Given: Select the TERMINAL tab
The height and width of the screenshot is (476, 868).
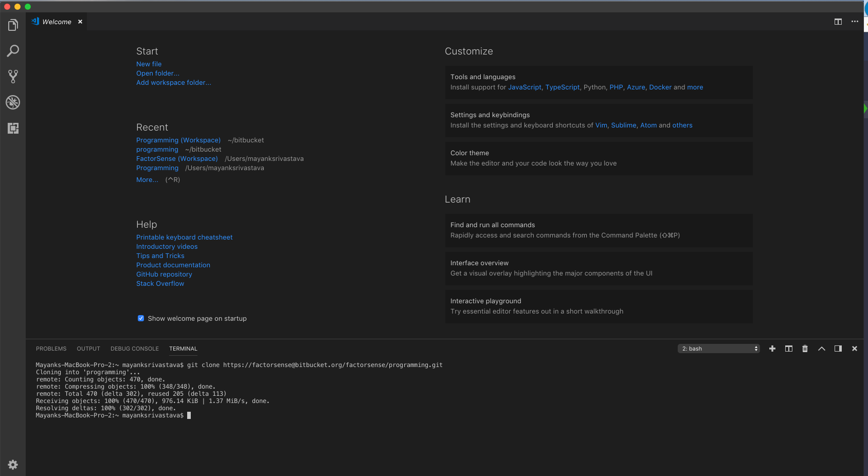Looking at the screenshot, I should pyautogui.click(x=183, y=349).
